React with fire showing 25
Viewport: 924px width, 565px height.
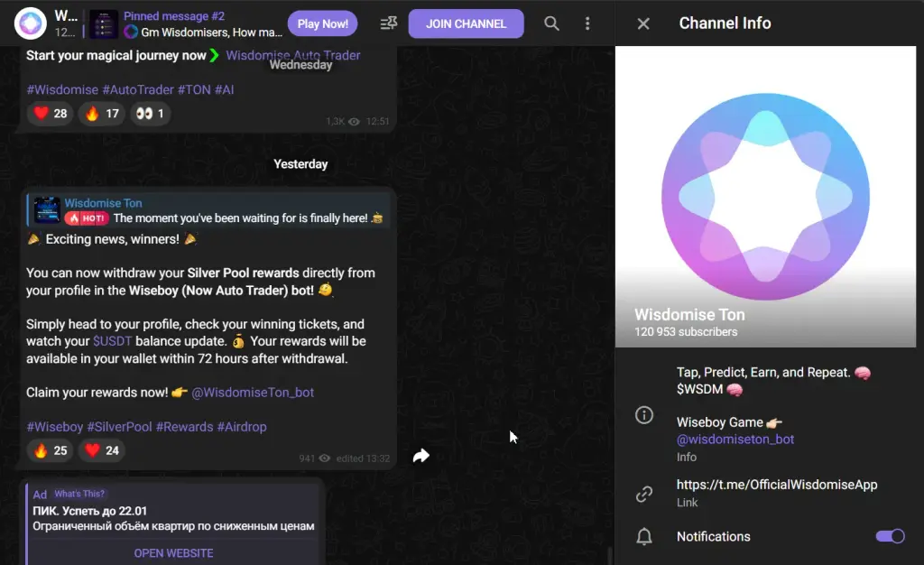pos(51,450)
